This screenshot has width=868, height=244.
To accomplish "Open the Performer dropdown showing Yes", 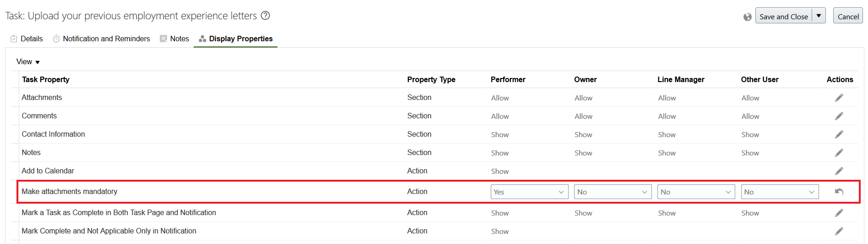I will tap(529, 192).
